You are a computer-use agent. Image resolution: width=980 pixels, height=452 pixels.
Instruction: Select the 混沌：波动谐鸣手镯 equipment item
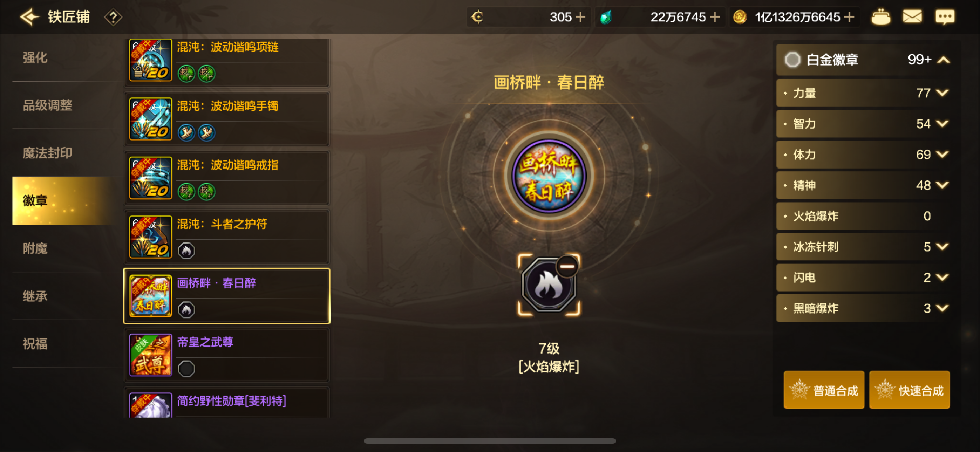click(227, 119)
